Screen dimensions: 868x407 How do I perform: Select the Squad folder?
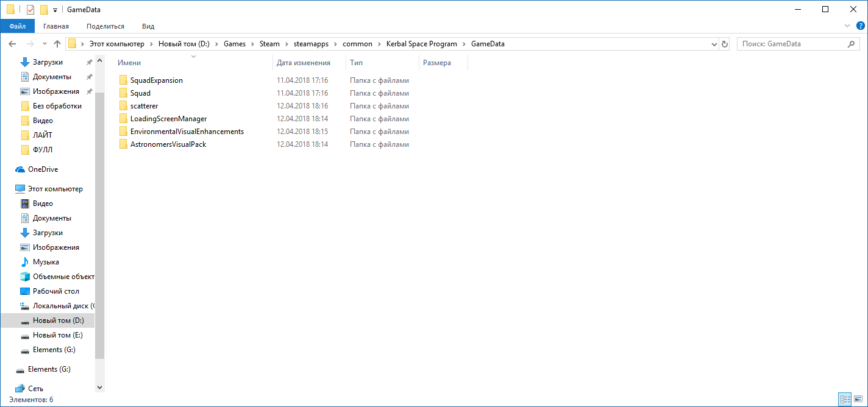point(140,93)
